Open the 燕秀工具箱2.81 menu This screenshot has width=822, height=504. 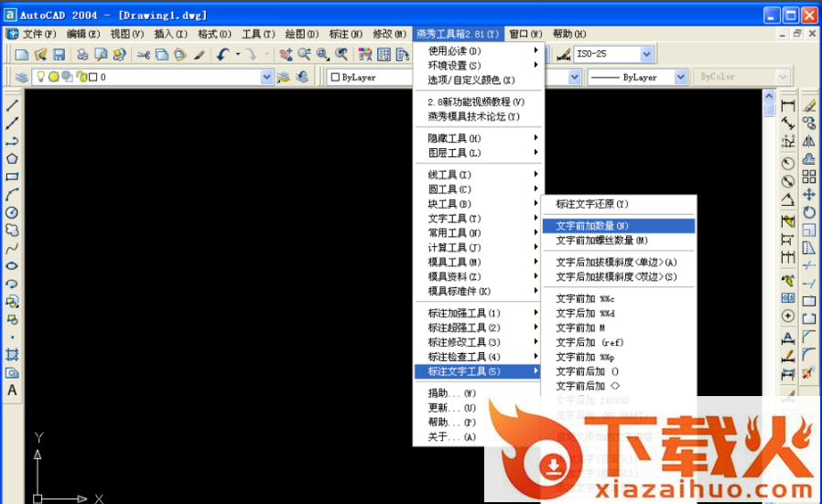[458, 34]
